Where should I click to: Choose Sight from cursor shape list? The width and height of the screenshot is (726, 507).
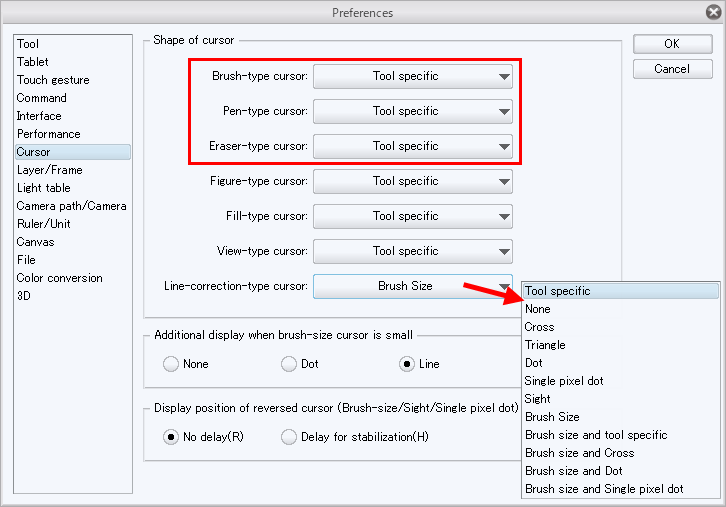point(621,399)
